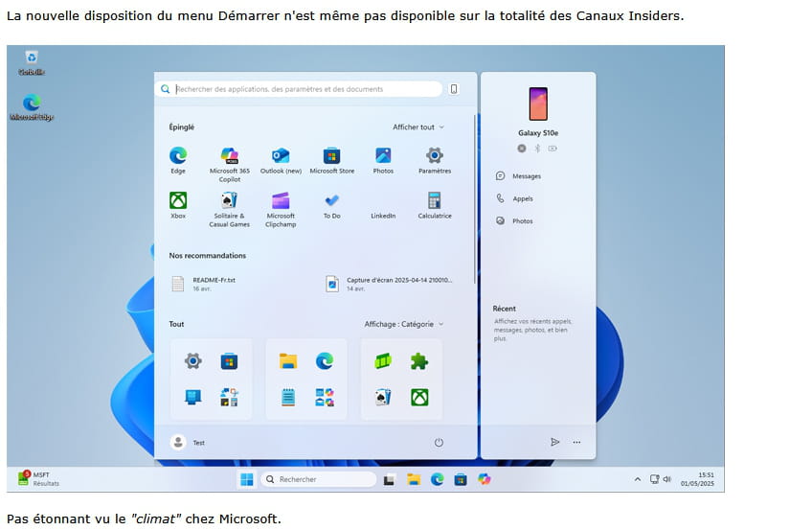The image size is (812, 530).
Task: Open Photos in the phone panel
Action: tap(514, 220)
